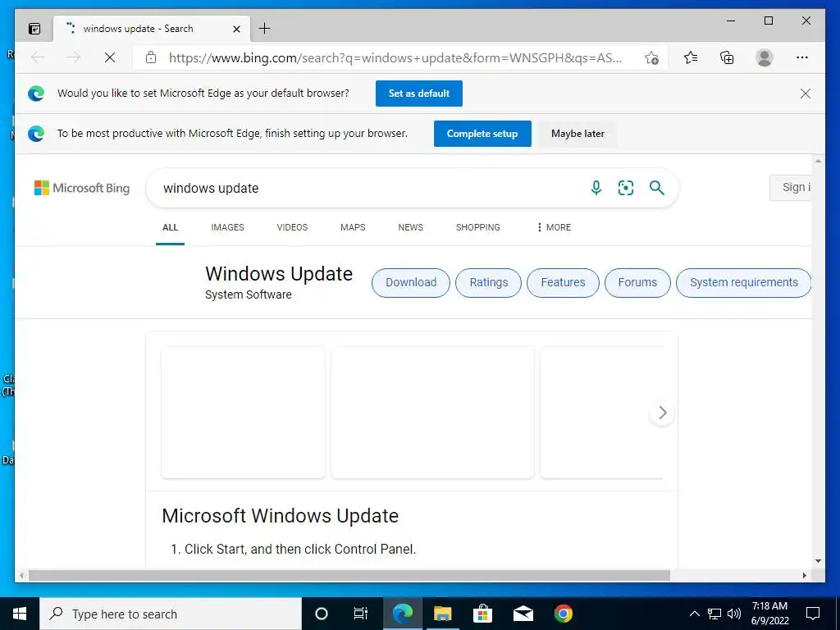Submit search with magnifier icon
Screen dimensions: 840x630
point(657,188)
